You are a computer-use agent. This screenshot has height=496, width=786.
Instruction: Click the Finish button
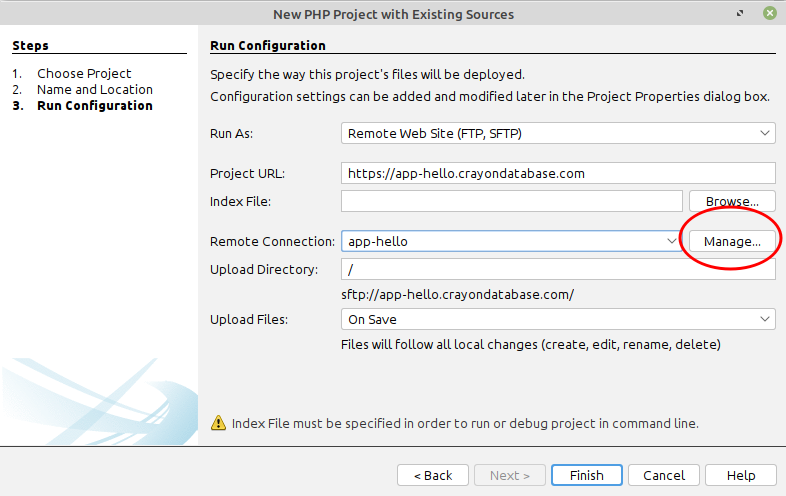(x=586, y=475)
